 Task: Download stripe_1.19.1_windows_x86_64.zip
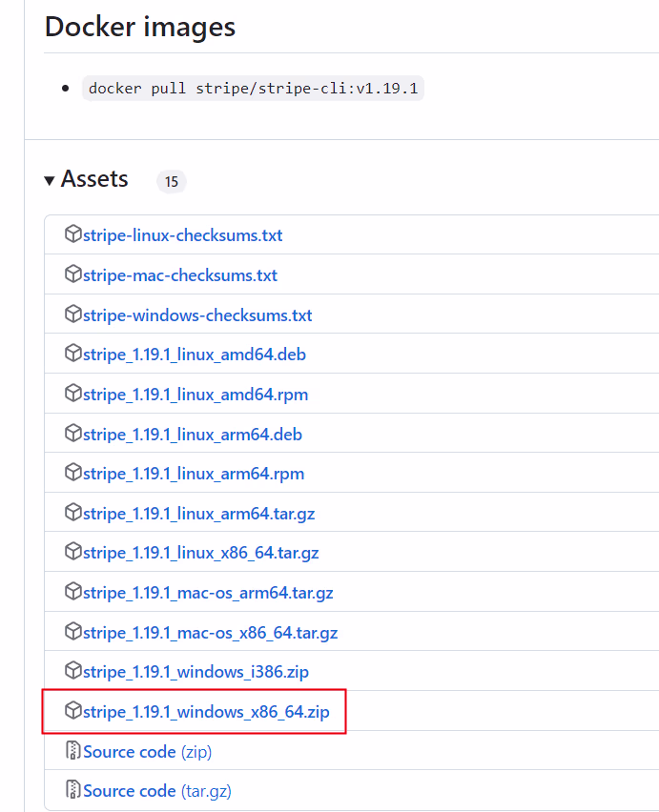tap(206, 712)
